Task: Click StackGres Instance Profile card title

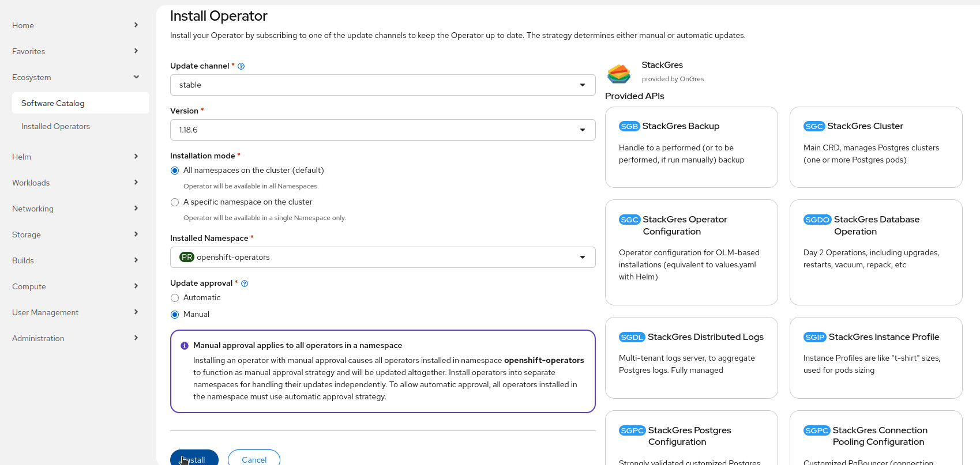Action: coord(884,337)
